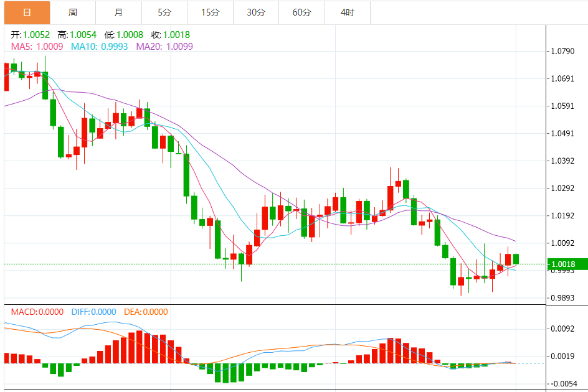Select the 日 daily chart tab

(x=27, y=12)
